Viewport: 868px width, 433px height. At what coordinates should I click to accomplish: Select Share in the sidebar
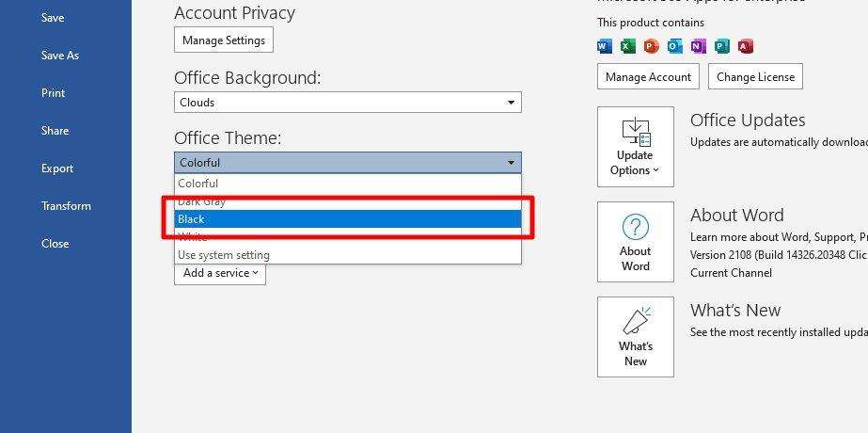click(55, 131)
